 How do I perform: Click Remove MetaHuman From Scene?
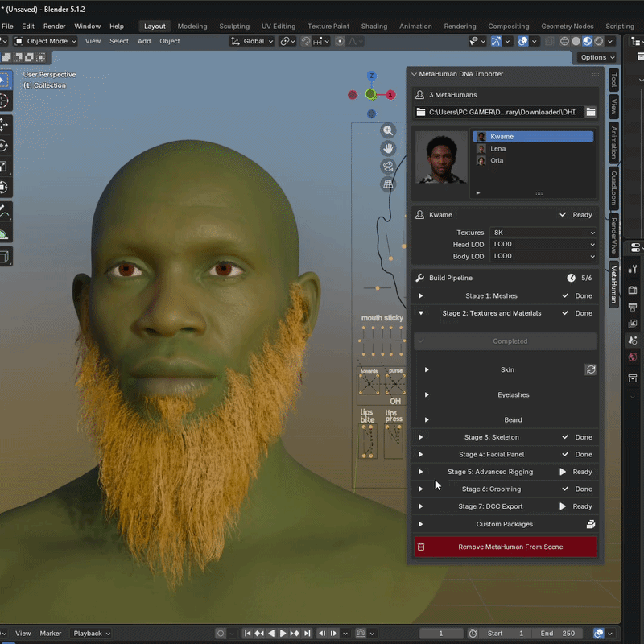tap(506, 547)
